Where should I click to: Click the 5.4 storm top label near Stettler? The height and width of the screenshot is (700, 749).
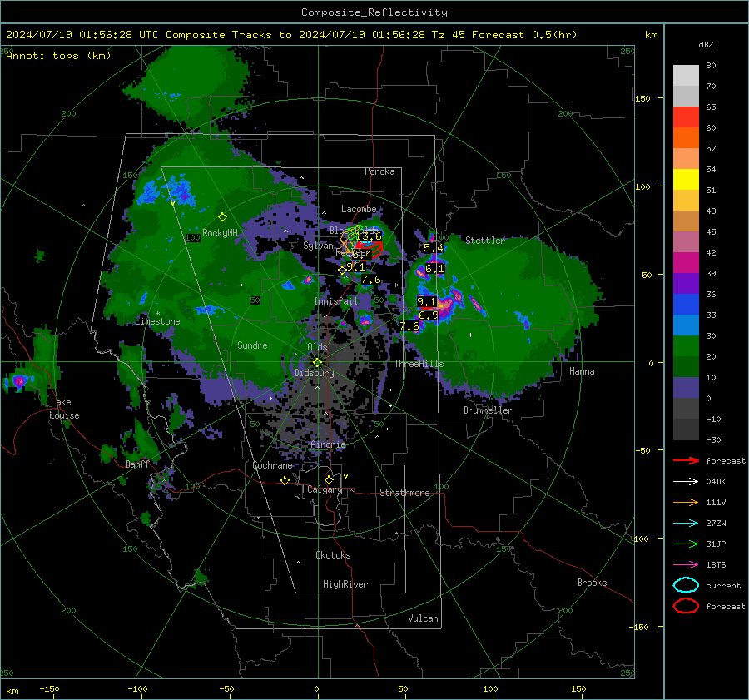(434, 248)
